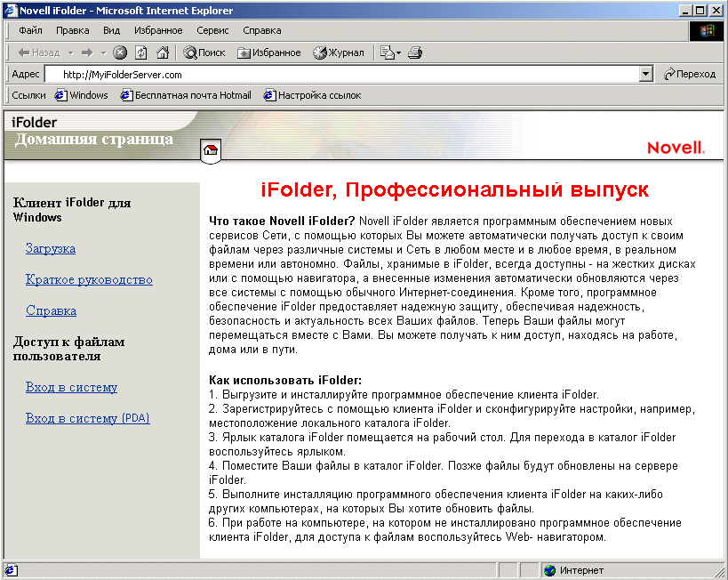The width and height of the screenshot is (728, 580).
Task: Follow the Загрузка download link
Action: click(51, 249)
